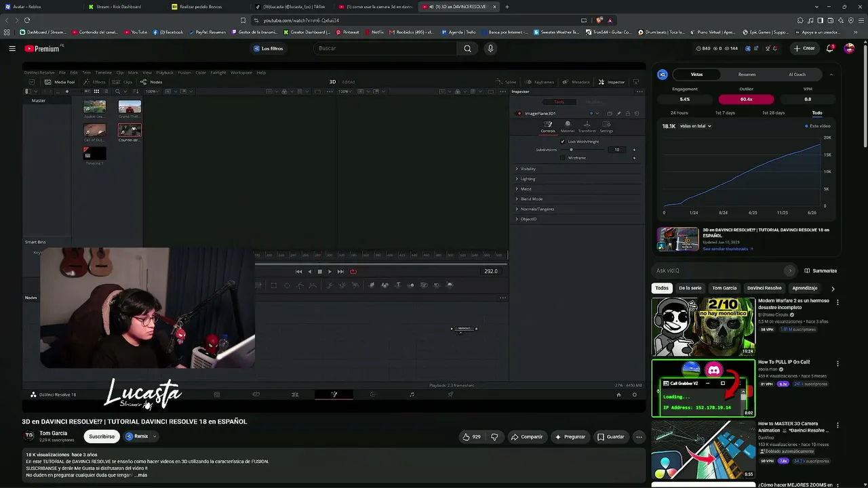
Task: Open the Material tab icon in Inspector
Action: click(568, 127)
